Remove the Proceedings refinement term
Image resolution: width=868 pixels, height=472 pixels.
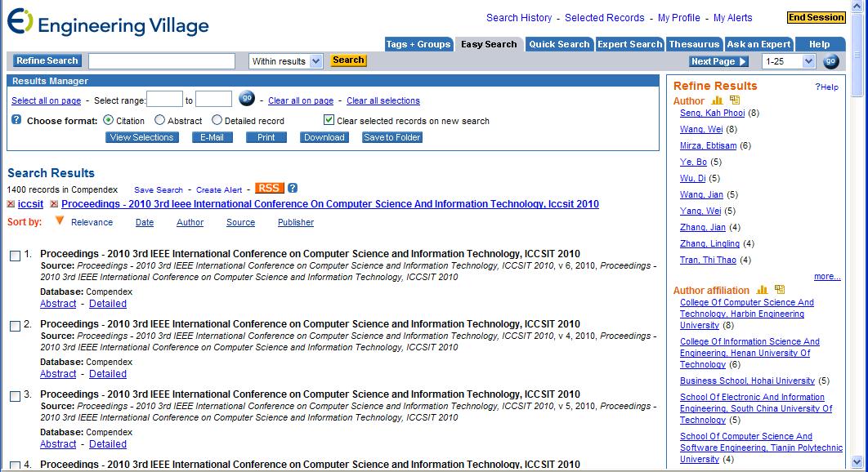click(54, 204)
